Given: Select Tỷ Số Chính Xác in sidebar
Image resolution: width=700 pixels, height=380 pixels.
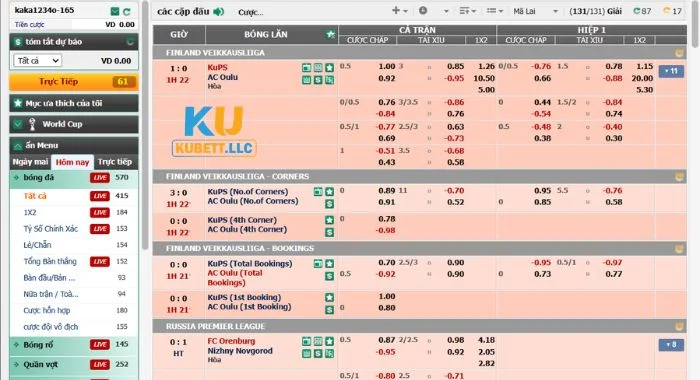Looking at the screenshot, I should coord(50,229).
